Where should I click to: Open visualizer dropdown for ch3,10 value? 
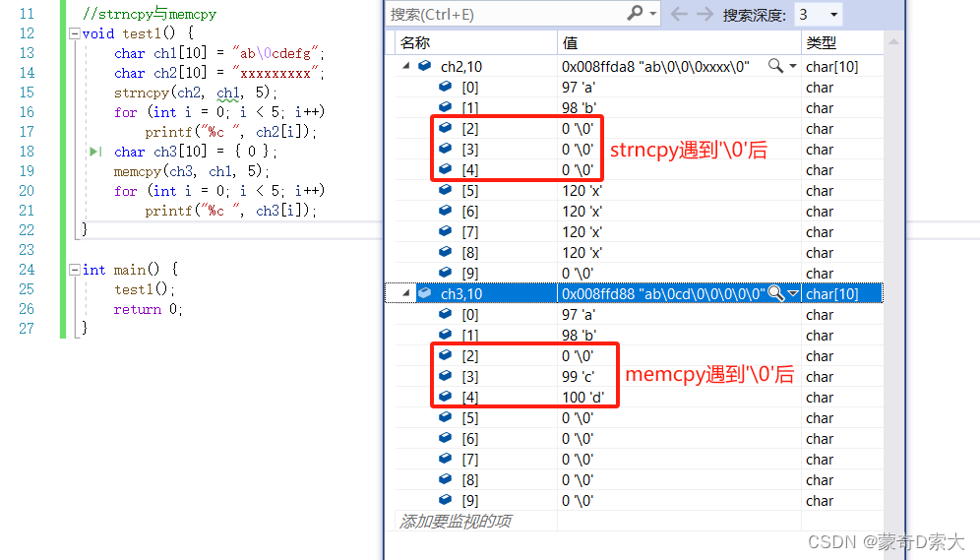(793, 293)
